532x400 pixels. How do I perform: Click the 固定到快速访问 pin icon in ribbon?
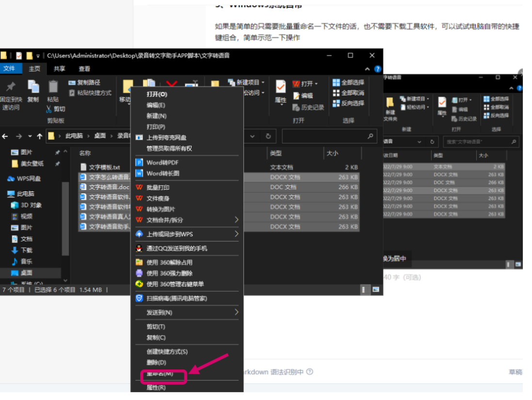11,87
